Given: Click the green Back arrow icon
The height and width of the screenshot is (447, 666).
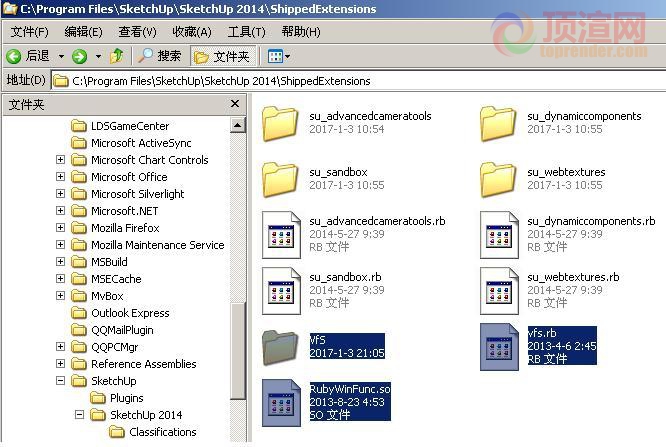Looking at the screenshot, I should point(14,56).
